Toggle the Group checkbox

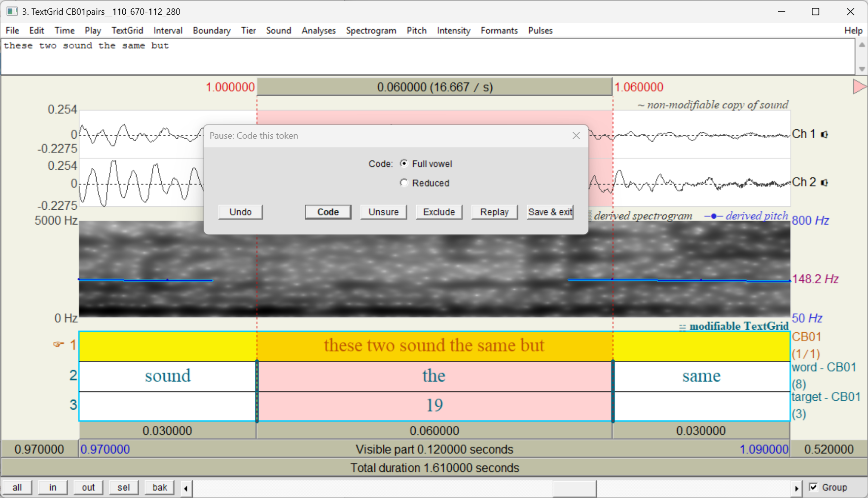814,487
